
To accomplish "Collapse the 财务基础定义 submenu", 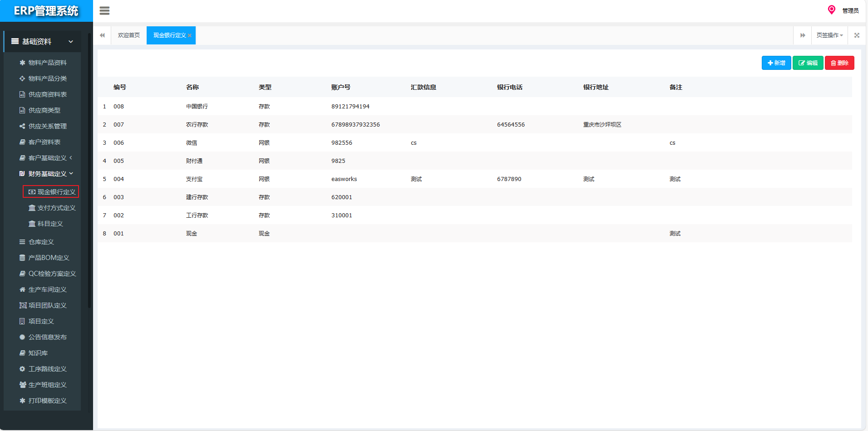I will (x=47, y=174).
